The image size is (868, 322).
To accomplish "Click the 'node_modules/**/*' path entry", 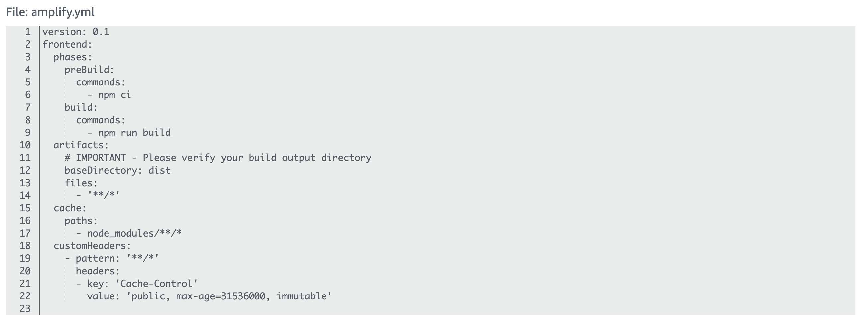I will coord(134,233).
